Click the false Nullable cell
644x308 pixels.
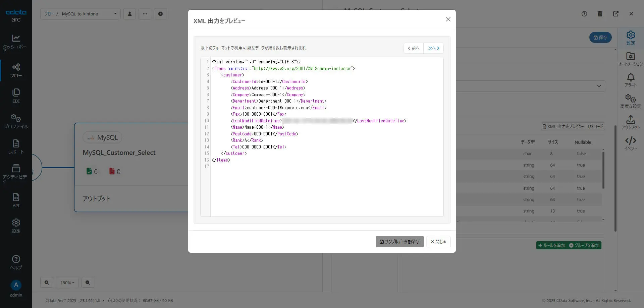581,153
